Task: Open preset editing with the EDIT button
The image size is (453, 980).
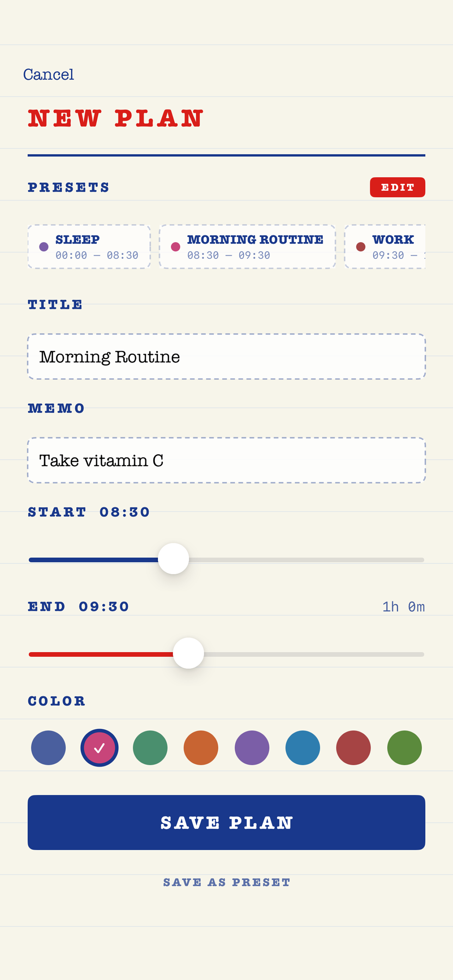Action: pos(397,187)
